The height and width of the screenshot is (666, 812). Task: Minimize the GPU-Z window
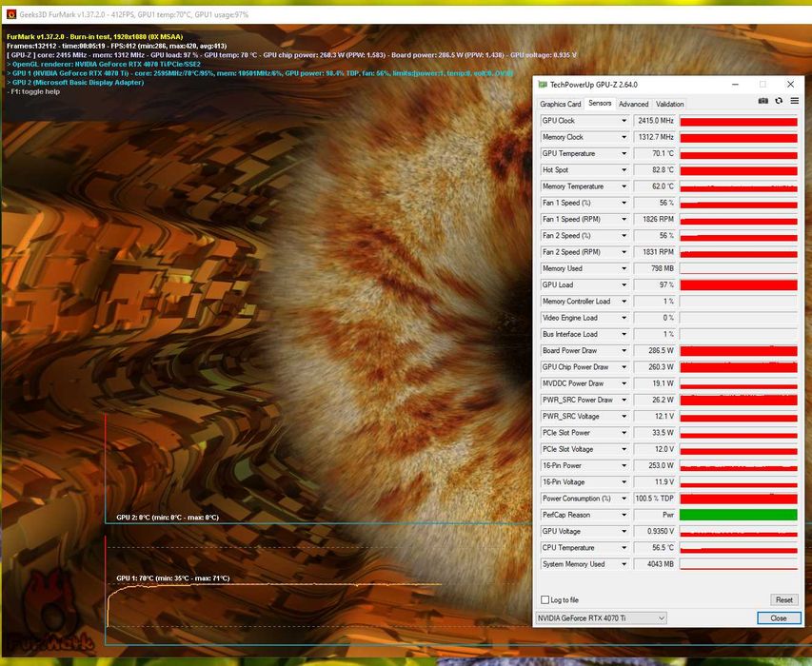735,85
